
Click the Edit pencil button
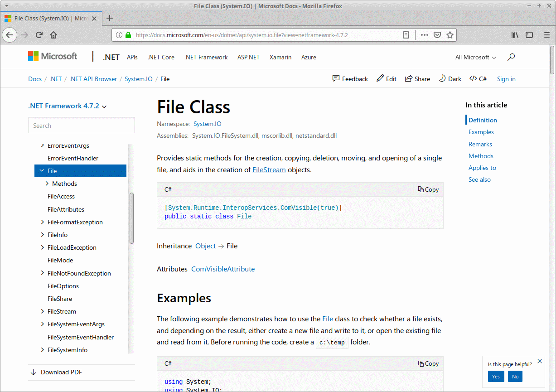[x=387, y=79]
